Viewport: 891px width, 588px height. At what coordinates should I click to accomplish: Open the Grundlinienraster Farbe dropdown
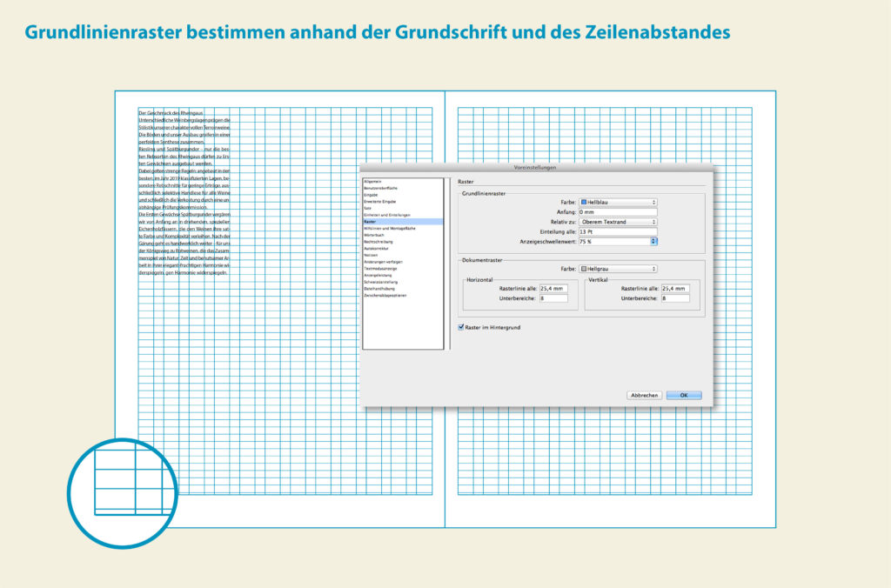click(619, 202)
